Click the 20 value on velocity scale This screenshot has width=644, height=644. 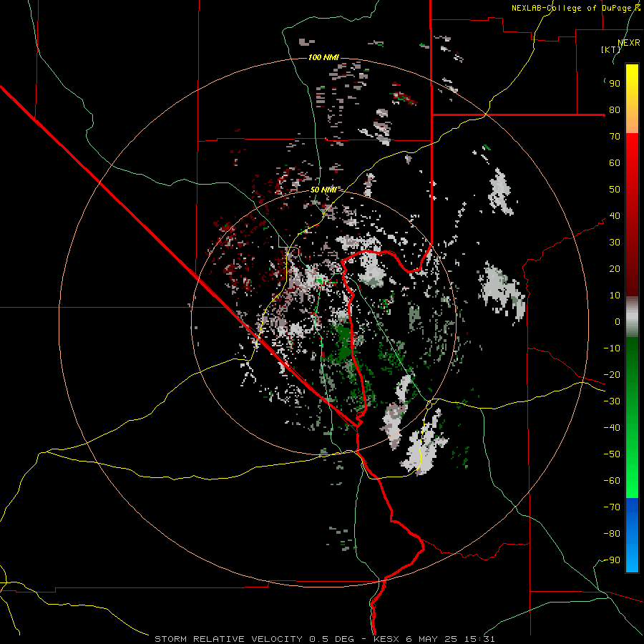[615, 269]
